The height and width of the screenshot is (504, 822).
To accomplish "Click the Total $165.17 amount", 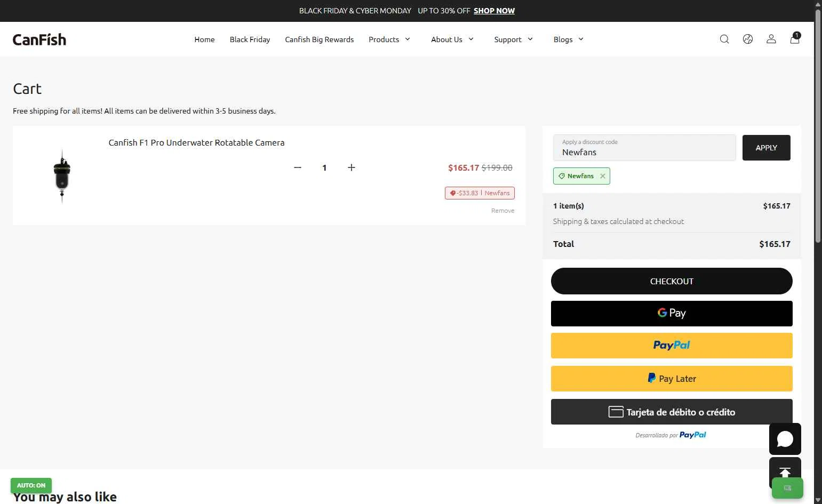I will (x=775, y=244).
